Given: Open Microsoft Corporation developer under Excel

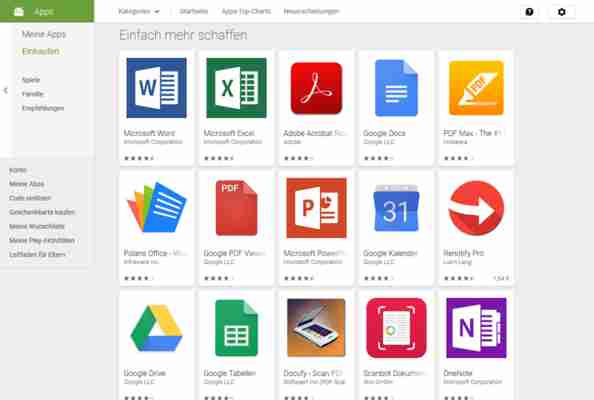Looking at the screenshot, I should (233, 142).
